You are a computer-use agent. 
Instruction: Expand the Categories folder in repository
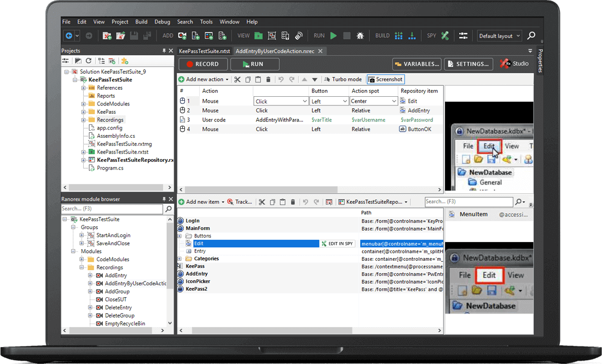pyautogui.click(x=181, y=259)
